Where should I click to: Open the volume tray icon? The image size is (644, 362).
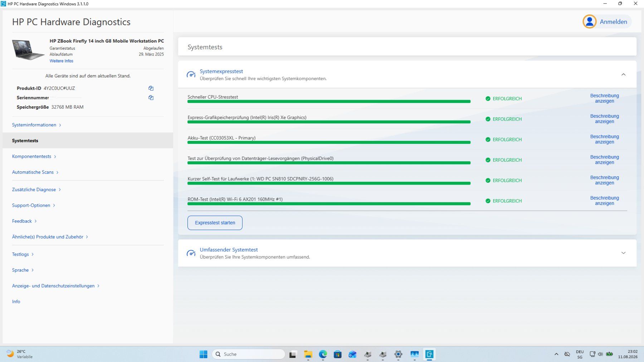point(600,354)
